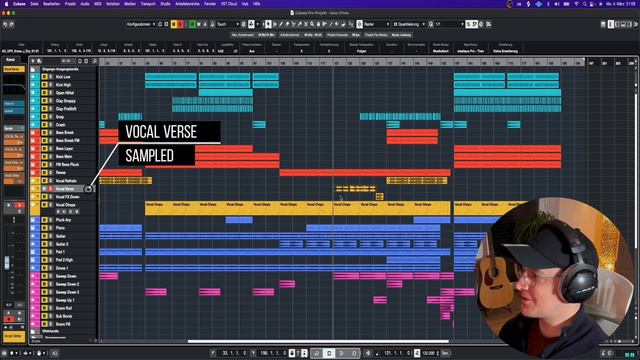Click the transport Record button
This screenshot has width=640, height=360.
354,353
